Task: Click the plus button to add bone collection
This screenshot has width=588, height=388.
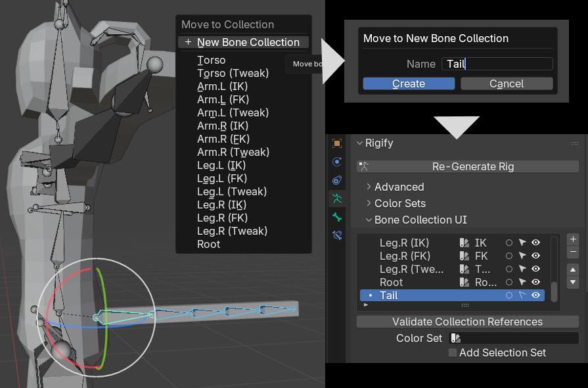Action: coord(573,239)
